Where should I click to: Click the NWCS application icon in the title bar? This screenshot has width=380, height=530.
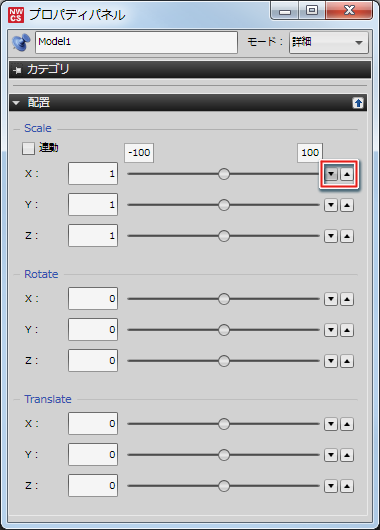[16, 15]
